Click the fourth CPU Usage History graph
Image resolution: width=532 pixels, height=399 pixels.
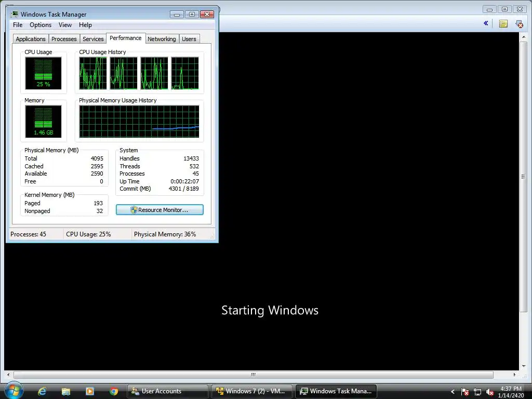pos(185,73)
